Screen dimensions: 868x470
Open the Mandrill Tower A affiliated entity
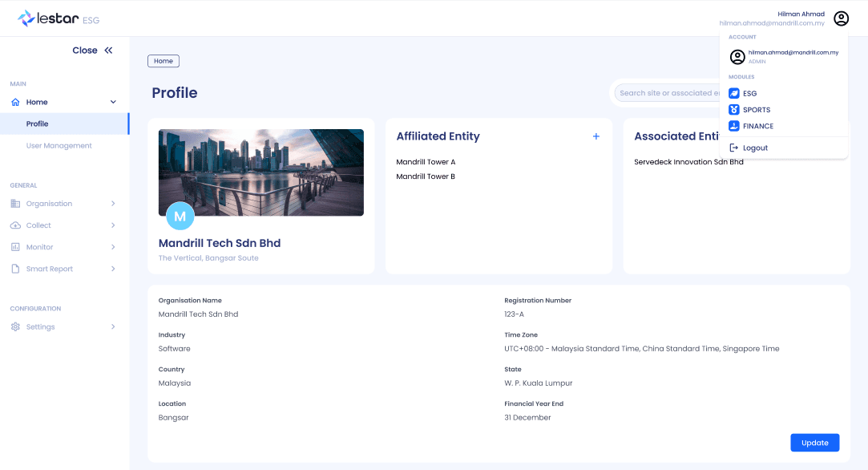[426, 162]
